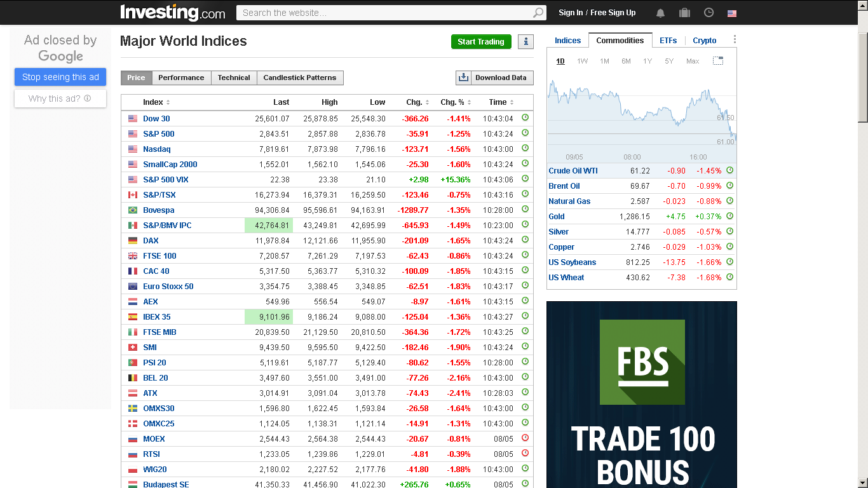Click the clock icon in the Dow 30 row

(x=525, y=118)
